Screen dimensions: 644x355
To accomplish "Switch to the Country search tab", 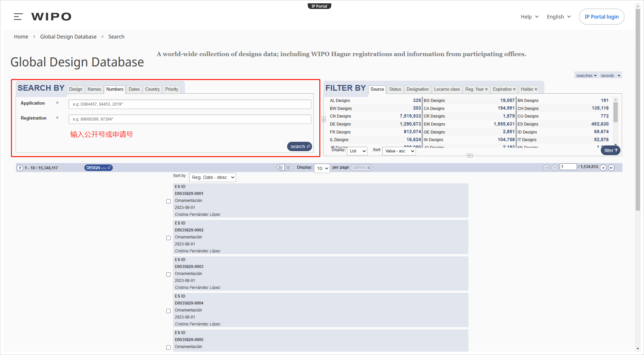I will (152, 89).
